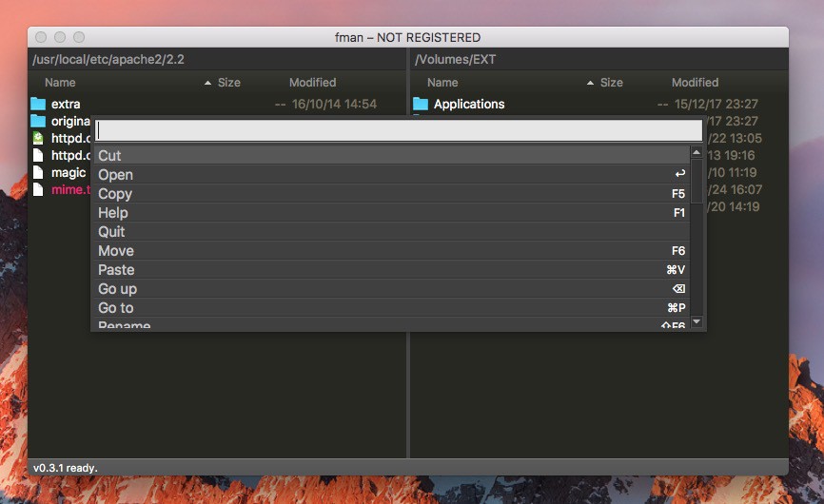Screen dimensions: 824x504
Task: Click the command palette scrollbar thumb
Action: pyautogui.click(x=696, y=181)
